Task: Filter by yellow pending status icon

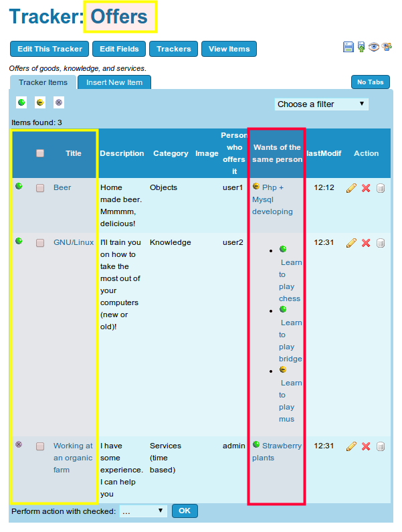Action: (40, 102)
